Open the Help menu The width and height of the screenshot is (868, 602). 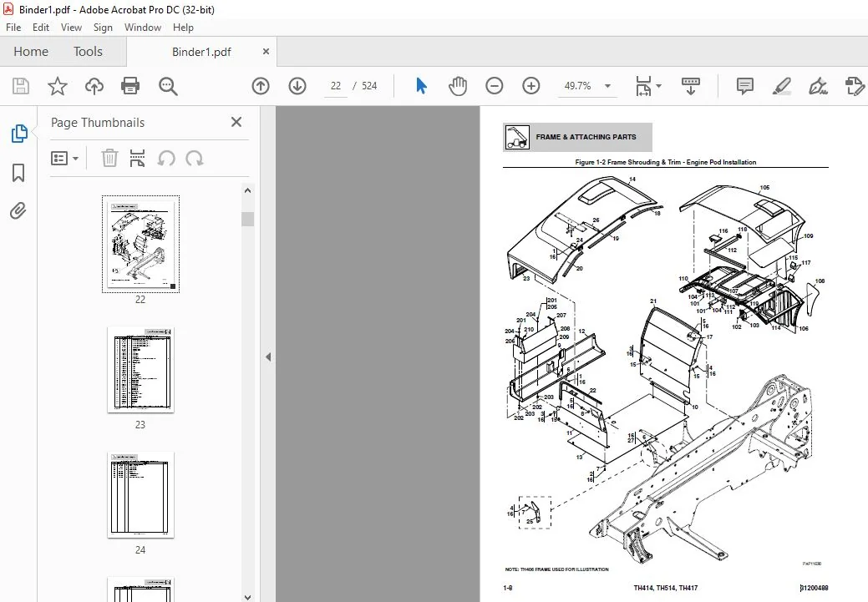[183, 27]
